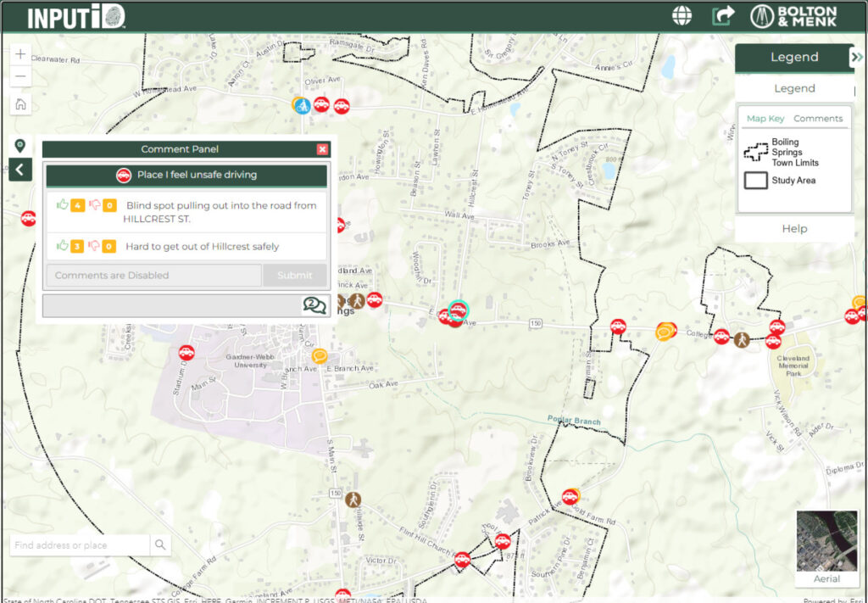The image size is (868, 603).
Task: Click the Find address search field
Action: tap(81, 545)
